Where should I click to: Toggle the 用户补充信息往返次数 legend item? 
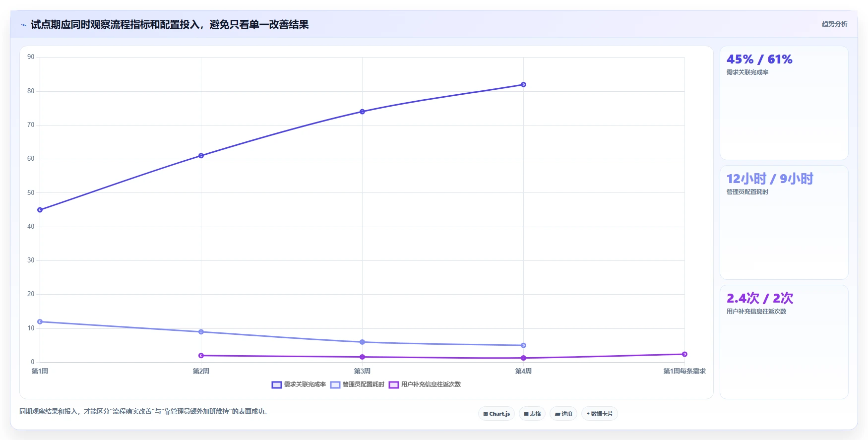pos(425,384)
